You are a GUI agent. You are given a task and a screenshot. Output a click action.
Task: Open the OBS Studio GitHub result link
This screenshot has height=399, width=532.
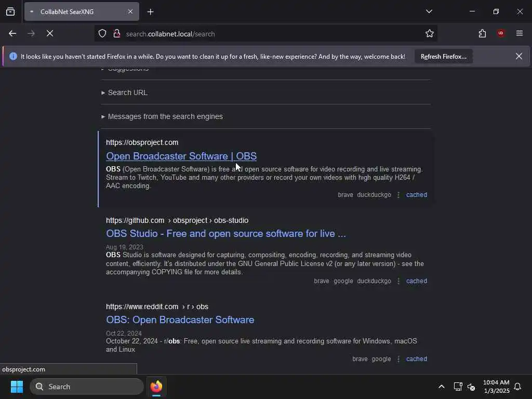coord(225,234)
